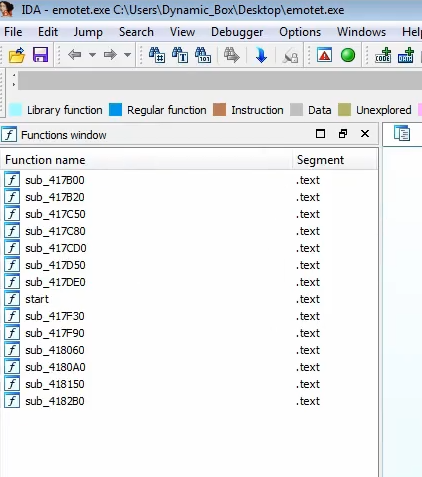This screenshot has width=422, height=477.
Task: Click the gray navigation band overview bar
Action: 220,81
